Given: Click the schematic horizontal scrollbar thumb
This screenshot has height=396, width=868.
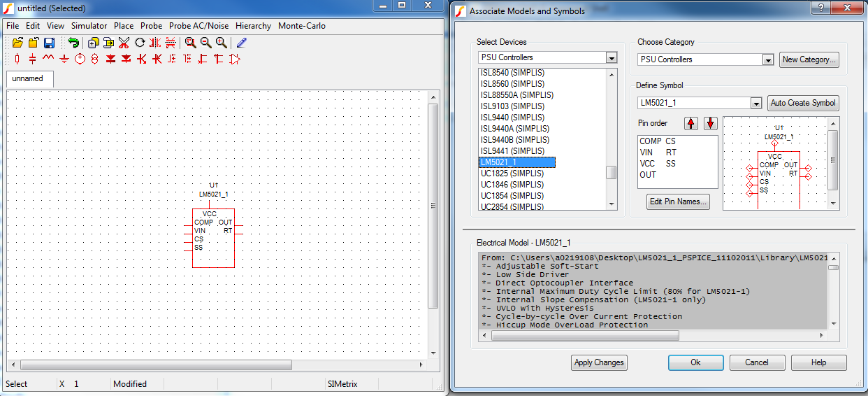Looking at the screenshot, I should pyautogui.click(x=156, y=365).
